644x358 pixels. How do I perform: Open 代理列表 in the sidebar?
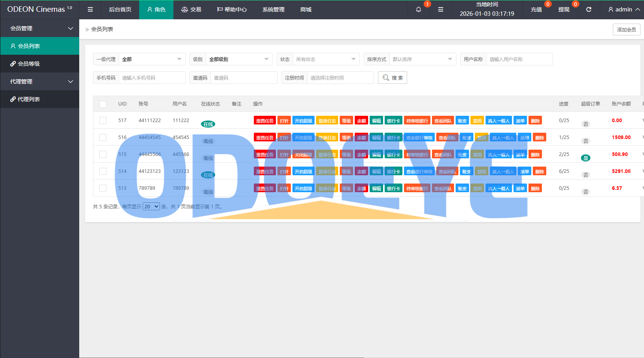pos(28,99)
